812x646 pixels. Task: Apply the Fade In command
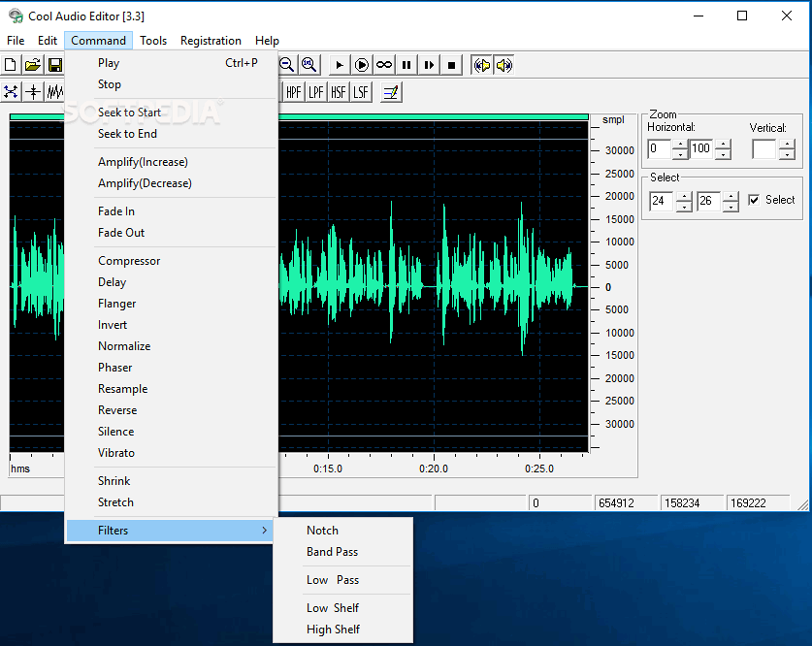point(172,211)
